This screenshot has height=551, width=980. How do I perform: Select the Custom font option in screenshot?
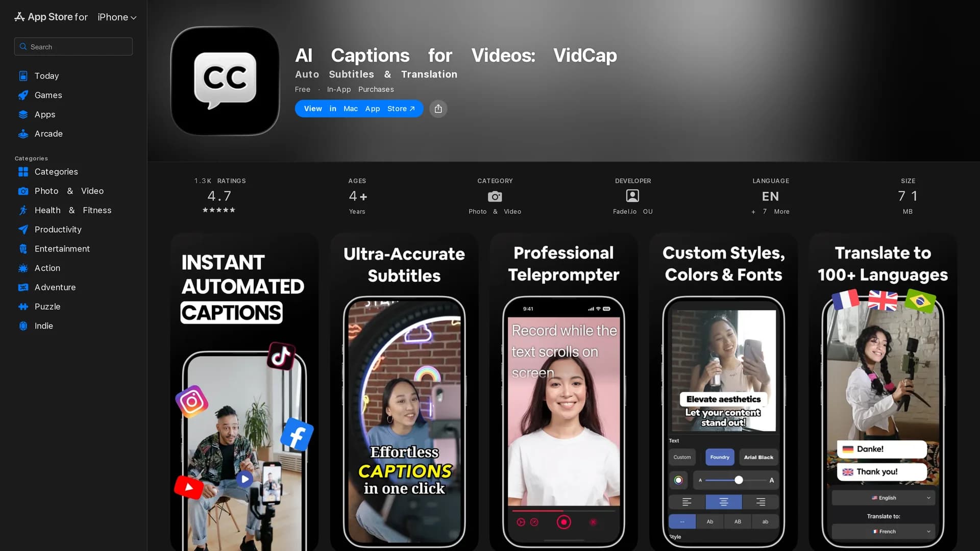682,457
